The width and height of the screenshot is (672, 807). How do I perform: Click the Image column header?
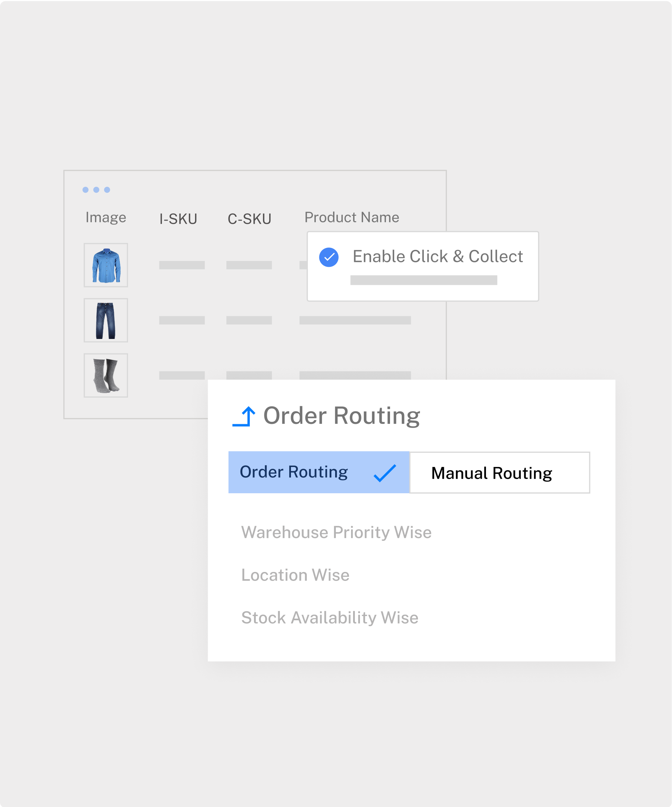point(106,217)
